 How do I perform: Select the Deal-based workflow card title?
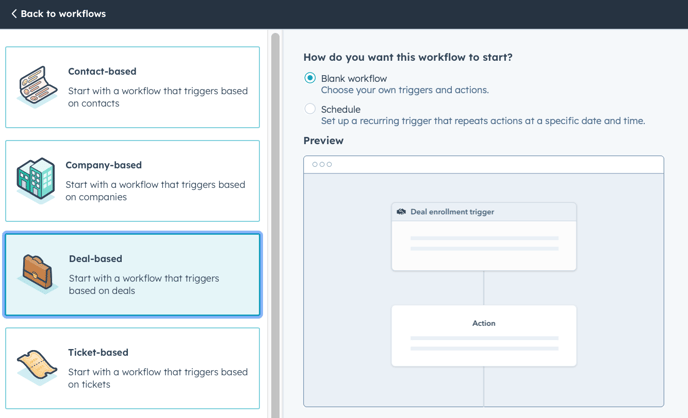pos(96,259)
